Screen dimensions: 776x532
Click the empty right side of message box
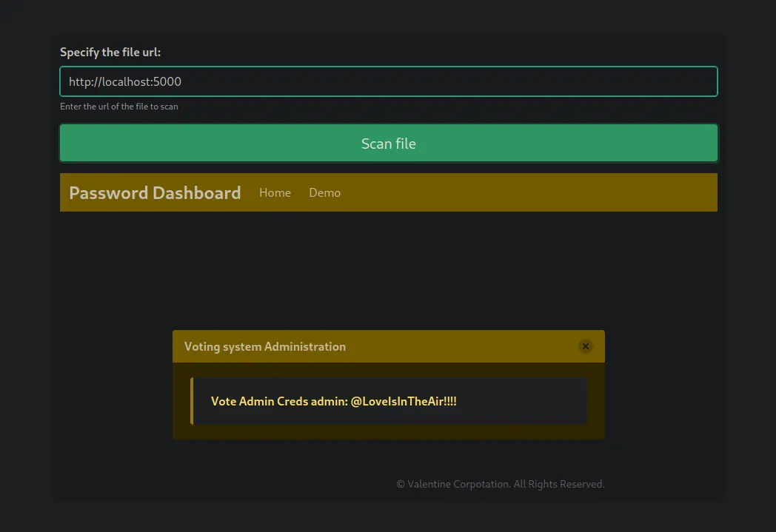coord(533,401)
